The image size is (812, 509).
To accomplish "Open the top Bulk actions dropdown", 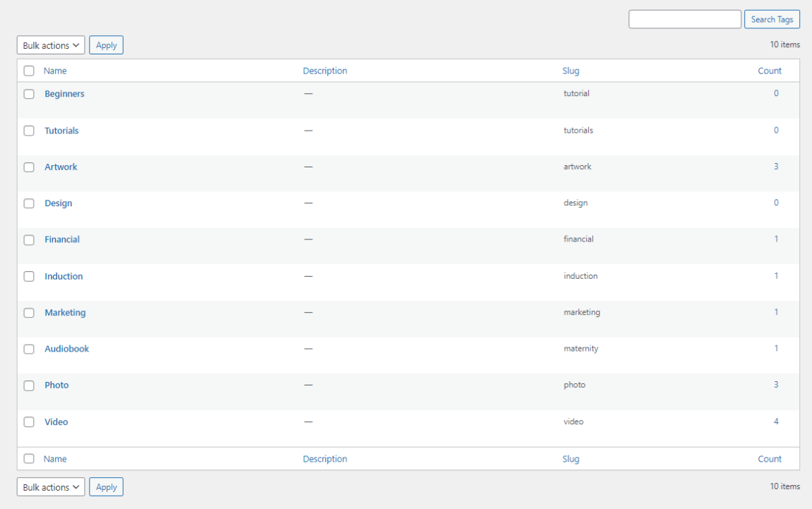I will 51,45.
